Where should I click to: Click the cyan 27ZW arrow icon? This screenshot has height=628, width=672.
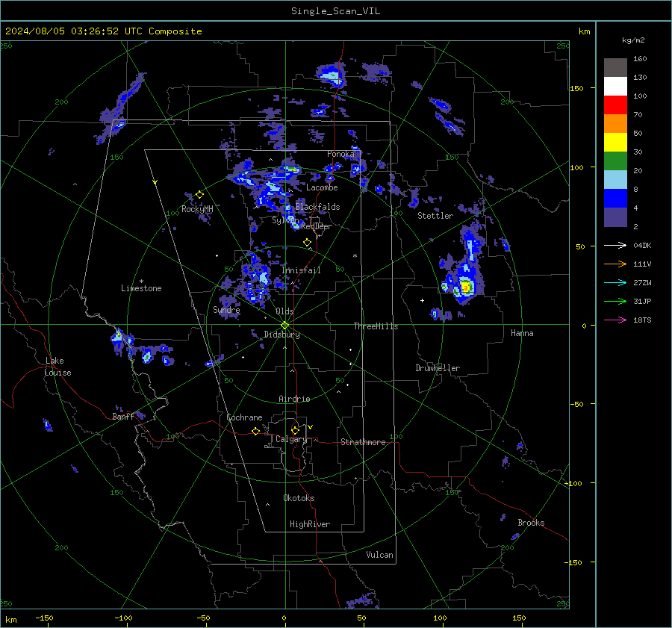(615, 282)
